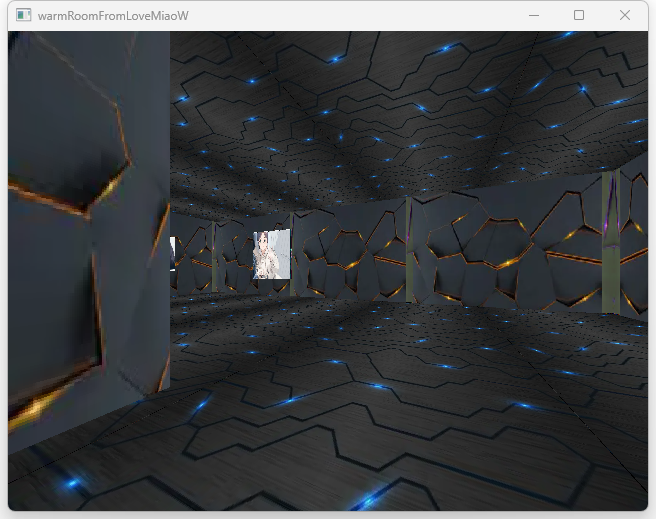Click the blue ceiling light near top center
Screen dimensions: 656x519
click(335, 59)
